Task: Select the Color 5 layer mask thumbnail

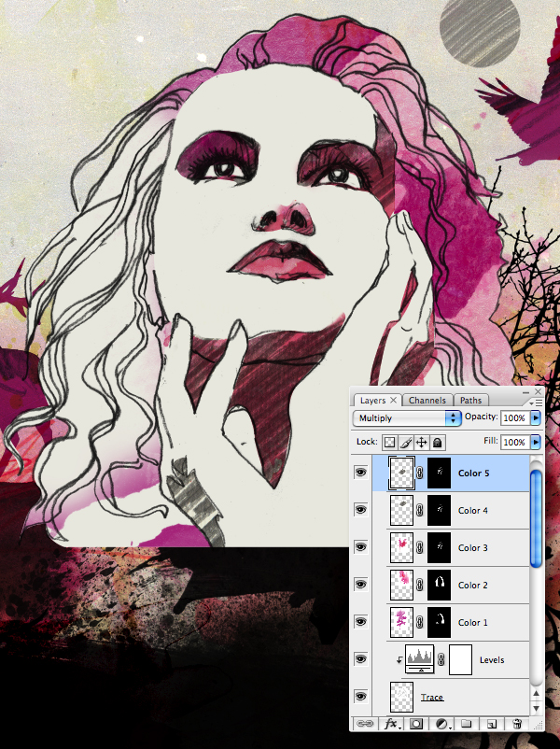Action: coord(440,473)
